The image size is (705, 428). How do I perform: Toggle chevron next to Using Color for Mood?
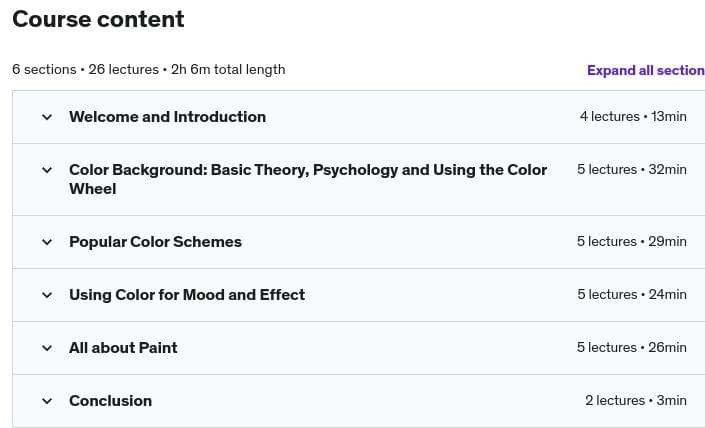click(x=46, y=295)
